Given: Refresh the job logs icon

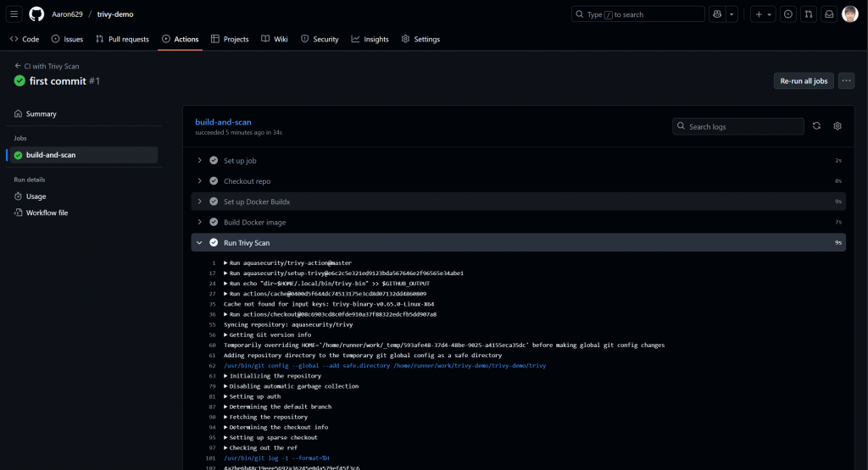Looking at the screenshot, I should (816, 126).
